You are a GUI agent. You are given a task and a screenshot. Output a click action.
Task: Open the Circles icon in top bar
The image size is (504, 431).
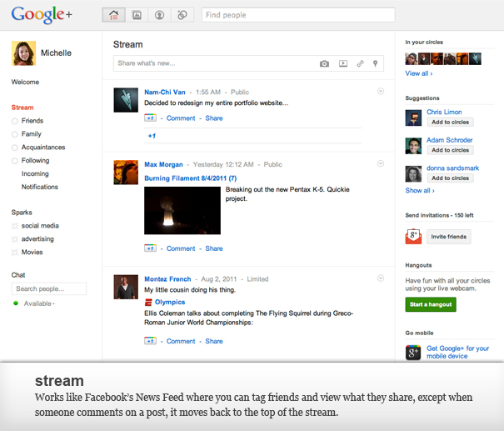click(x=182, y=15)
